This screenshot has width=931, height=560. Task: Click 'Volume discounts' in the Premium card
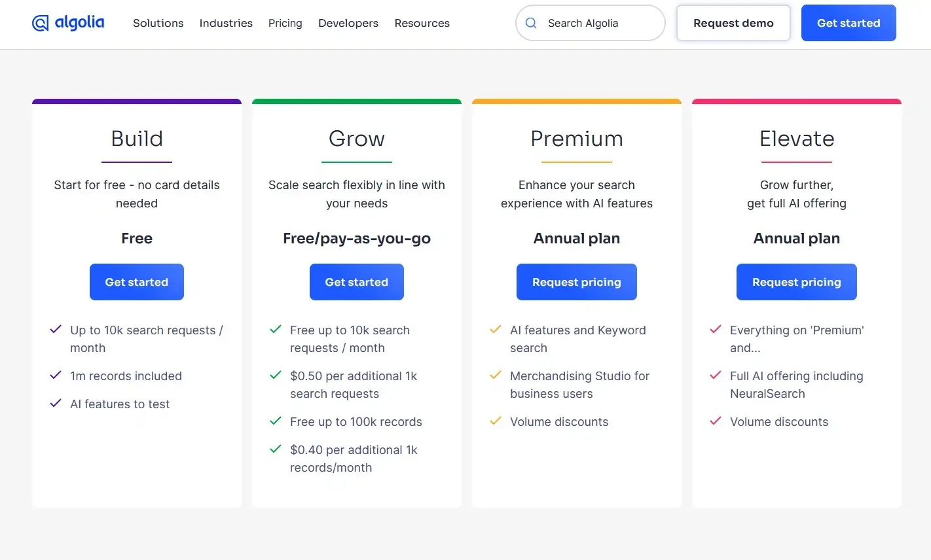coord(559,422)
